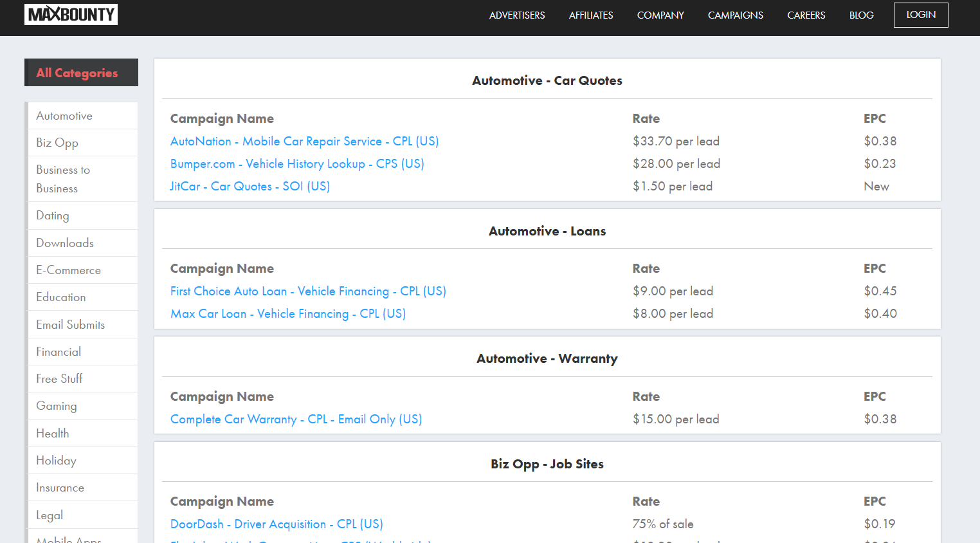View First Choice Auto Loan campaign
The width and height of the screenshot is (980, 543).
308,291
